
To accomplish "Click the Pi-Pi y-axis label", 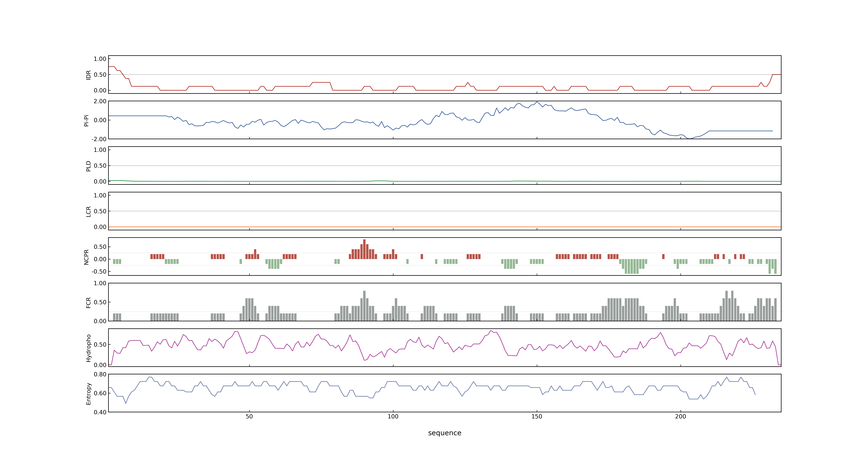I will coord(86,120).
